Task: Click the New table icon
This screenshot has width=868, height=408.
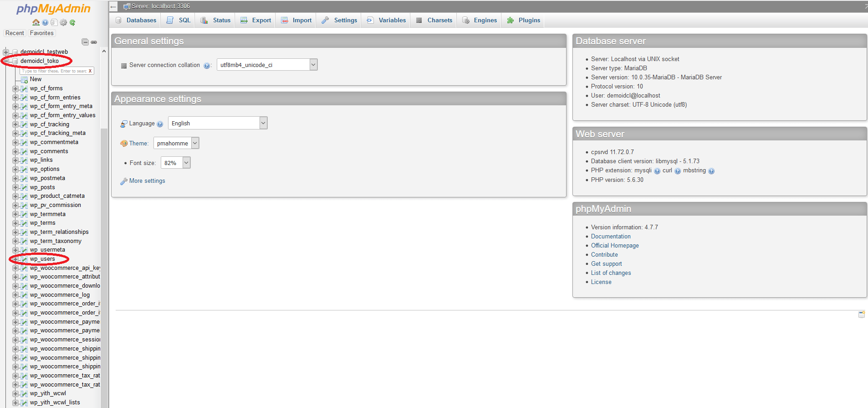Action: pyautogui.click(x=24, y=79)
